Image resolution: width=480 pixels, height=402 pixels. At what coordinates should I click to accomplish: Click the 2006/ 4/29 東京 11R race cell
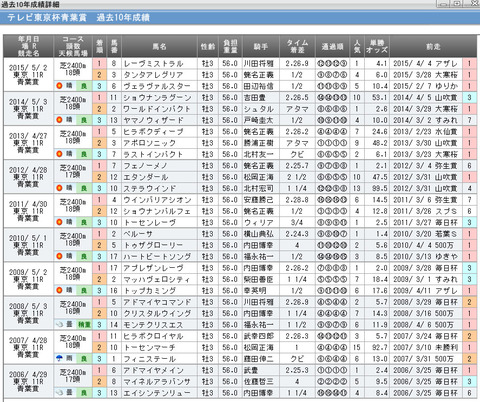pyautogui.click(x=28, y=382)
